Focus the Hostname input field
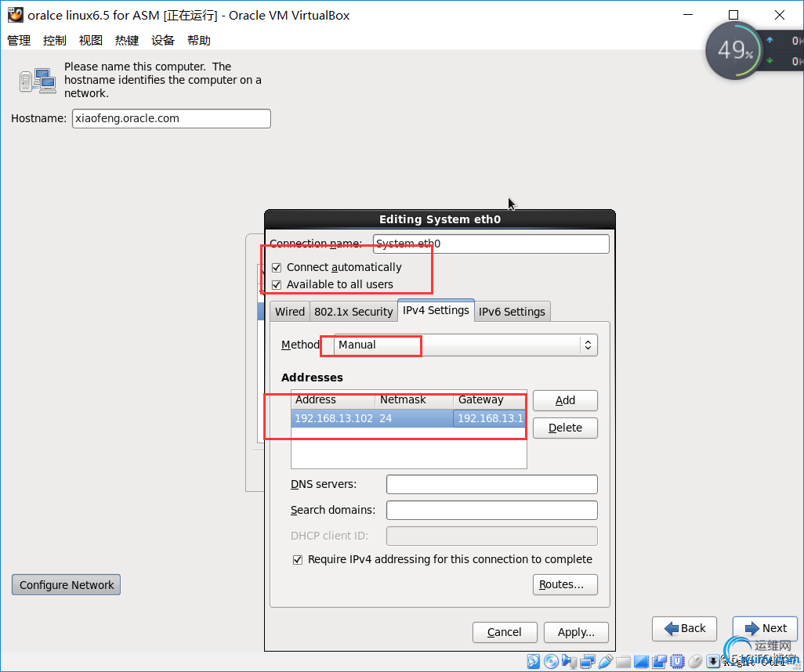Viewport: 804px width, 672px height. click(172, 118)
